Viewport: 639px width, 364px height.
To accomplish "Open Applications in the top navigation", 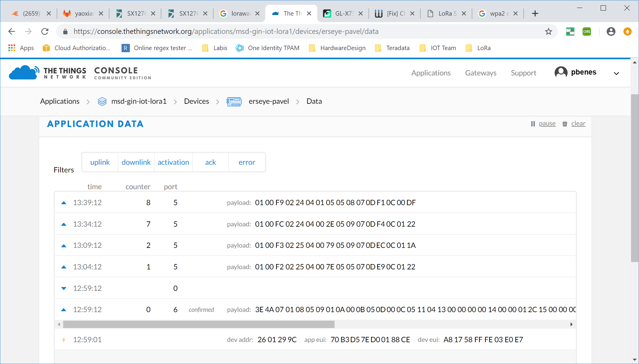I will [x=431, y=73].
